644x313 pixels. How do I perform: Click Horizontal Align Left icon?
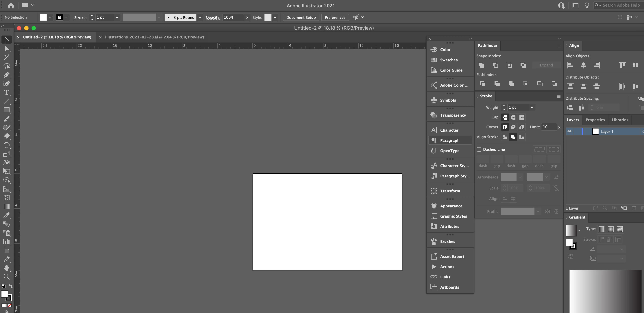570,65
